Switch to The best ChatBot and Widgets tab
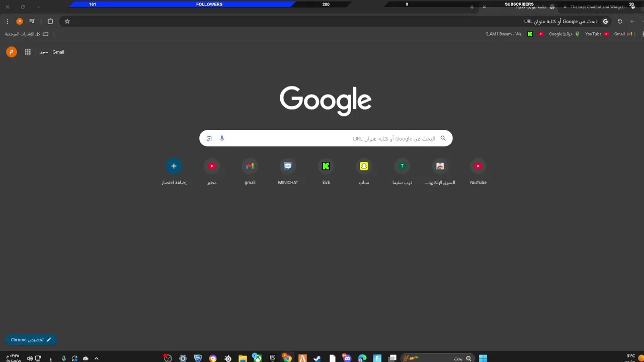Viewport: 644px width, 362px height. (x=599, y=7)
